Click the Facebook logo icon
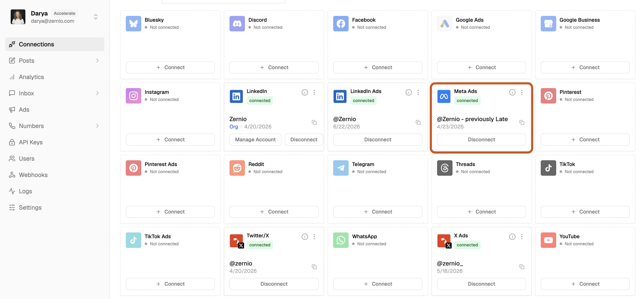This screenshot has height=299, width=644. pyautogui.click(x=340, y=23)
